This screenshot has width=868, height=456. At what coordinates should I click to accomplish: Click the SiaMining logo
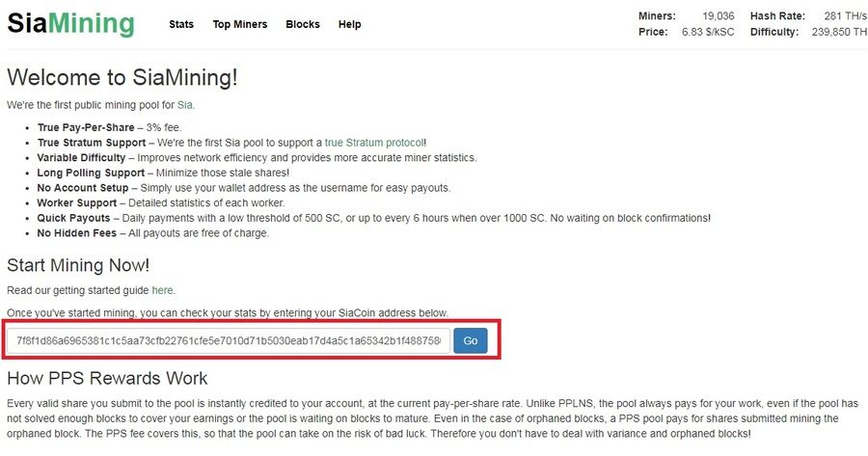click(70, 24)
